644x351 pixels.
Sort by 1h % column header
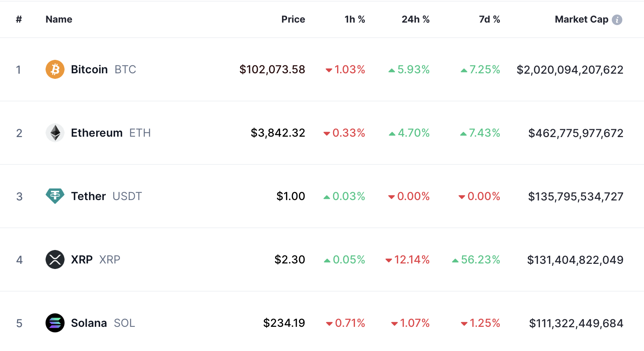tap(354, 19)
